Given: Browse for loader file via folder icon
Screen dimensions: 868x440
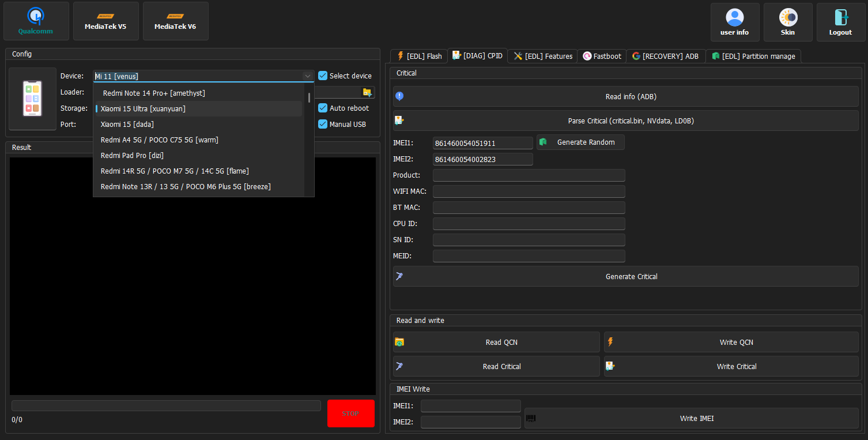Looking at the screenshot, I should point(367,92).
